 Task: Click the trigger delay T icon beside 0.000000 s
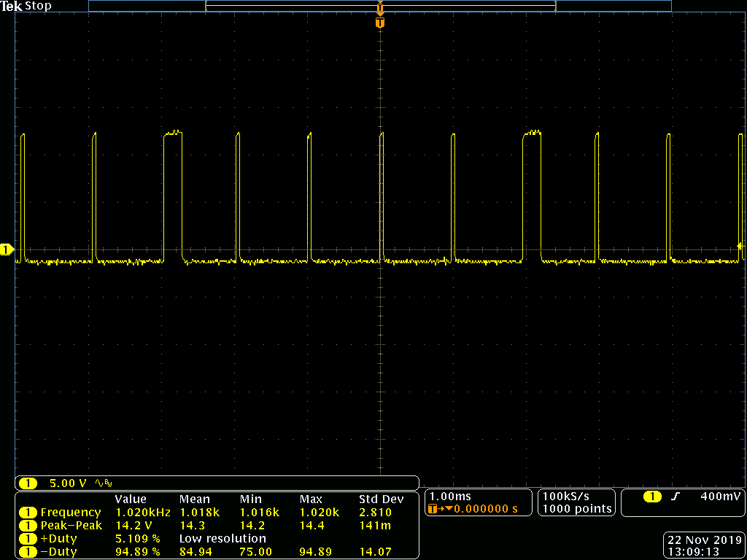433,509
